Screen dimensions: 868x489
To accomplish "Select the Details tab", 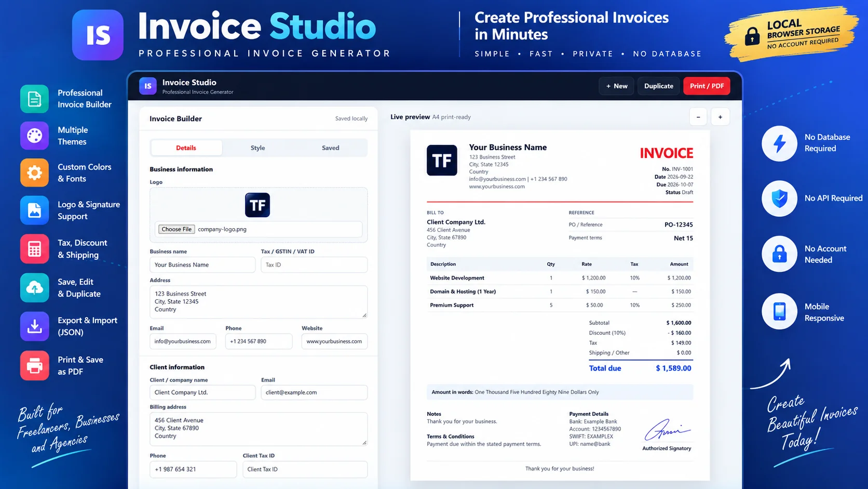I will point(186,148).
